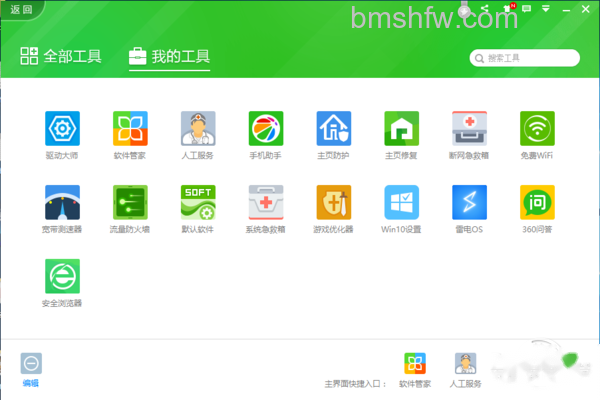The image size is (600, 400).
Task: Launch 宽带测速器 speed tester
Action: tap(62, 202)
